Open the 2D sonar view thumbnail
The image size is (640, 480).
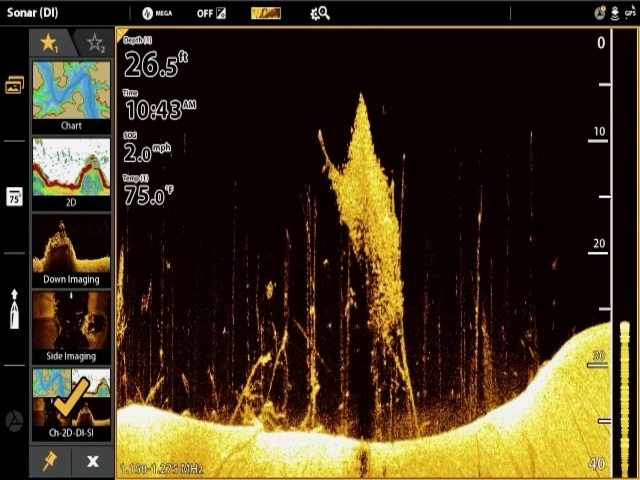[71, 173]
